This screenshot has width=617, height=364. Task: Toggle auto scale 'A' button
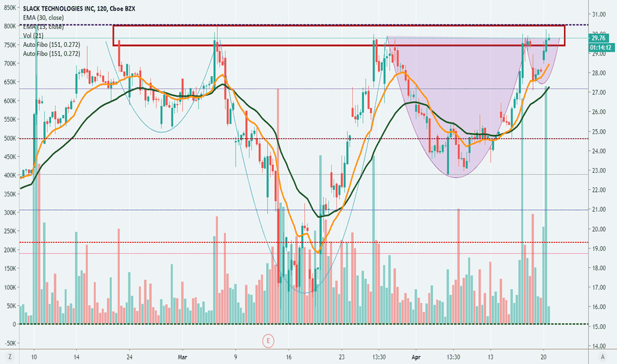click(x=602, y=357)
